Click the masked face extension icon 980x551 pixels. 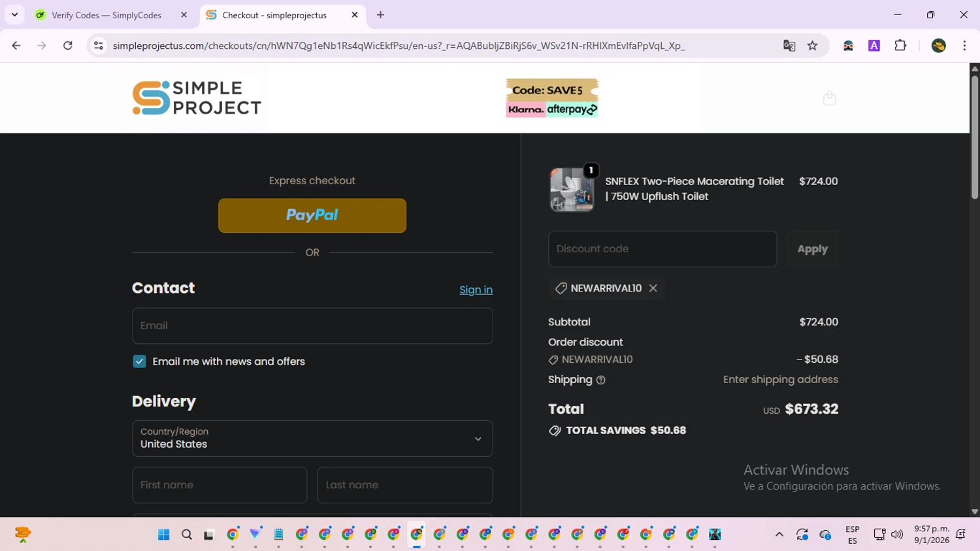pyautogui.click(x=848, y=46)
